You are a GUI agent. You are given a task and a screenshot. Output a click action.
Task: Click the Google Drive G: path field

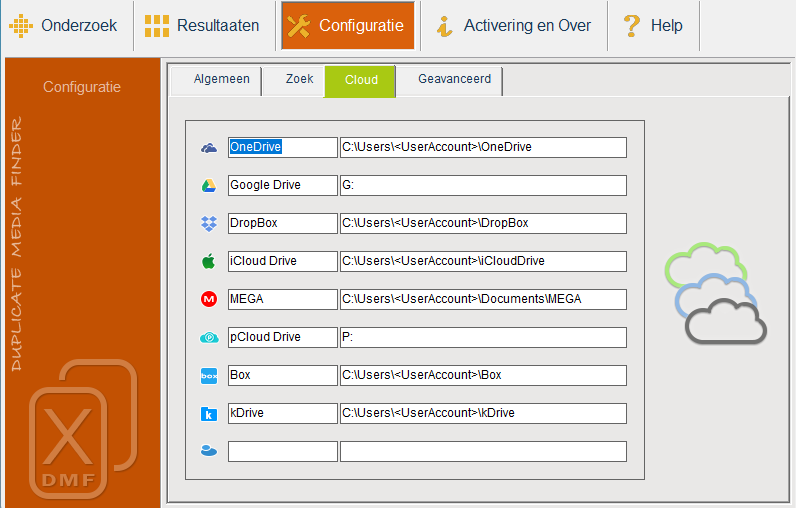pos(483,185)
